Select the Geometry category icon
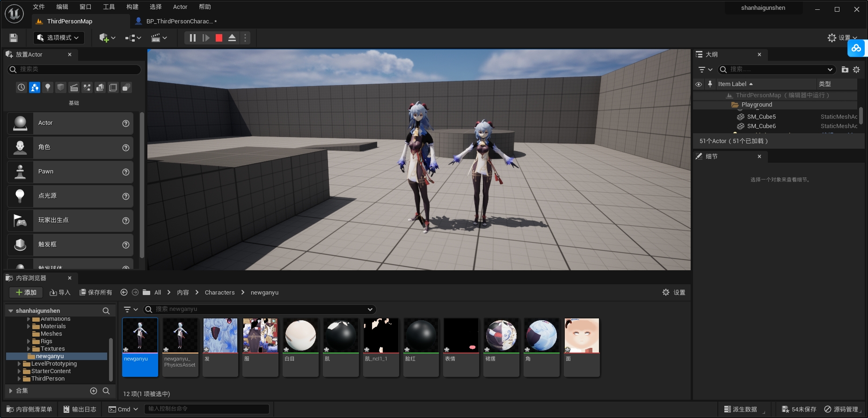Viewport: 868px width, 418px height. (100, 87)
